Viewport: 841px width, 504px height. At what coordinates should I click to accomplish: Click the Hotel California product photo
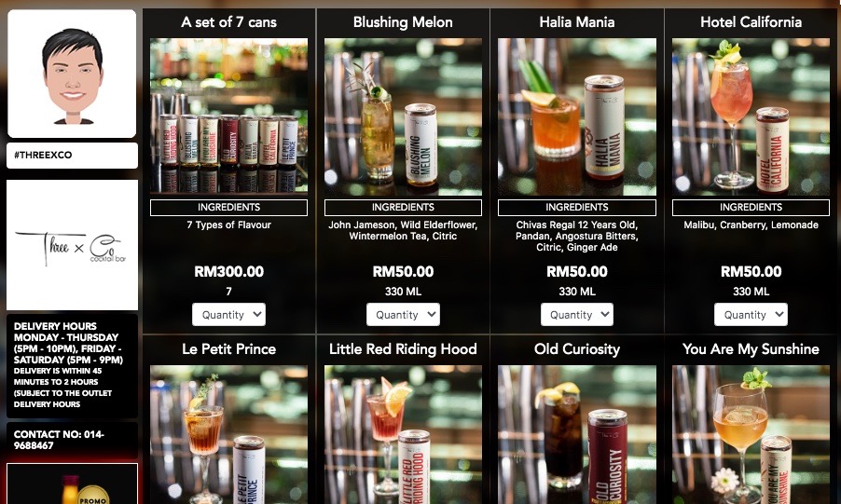coord(751,116)
